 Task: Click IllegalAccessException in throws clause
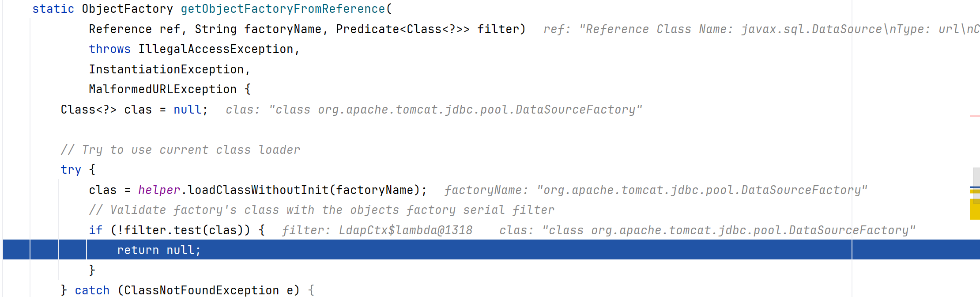pos(216,49)
